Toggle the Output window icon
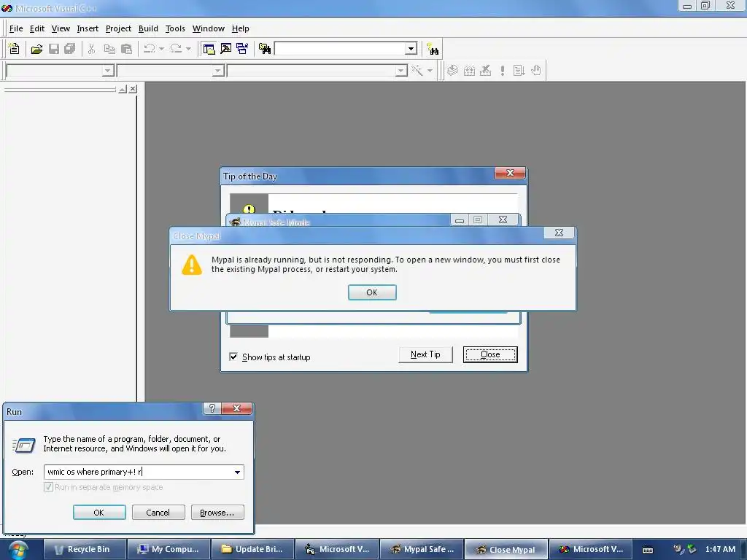The width and height of the screenshot is (747, 560). (225, 49)
